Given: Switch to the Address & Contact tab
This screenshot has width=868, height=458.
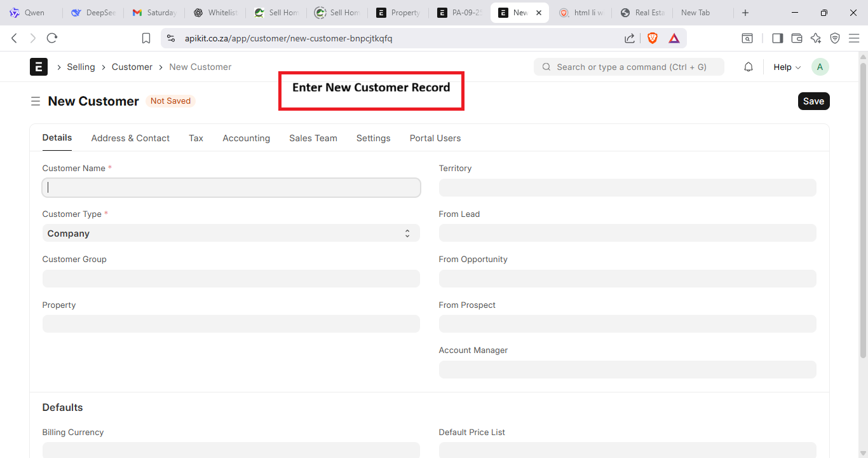Looking at the screenshot, I should [x=130, y=138].
